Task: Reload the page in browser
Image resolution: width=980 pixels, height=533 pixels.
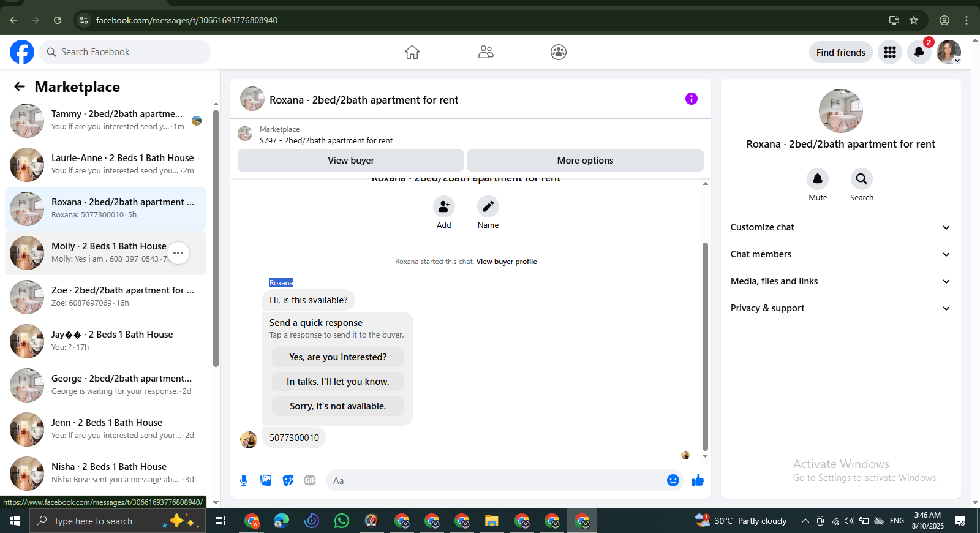Action: [x=58, y=20]
